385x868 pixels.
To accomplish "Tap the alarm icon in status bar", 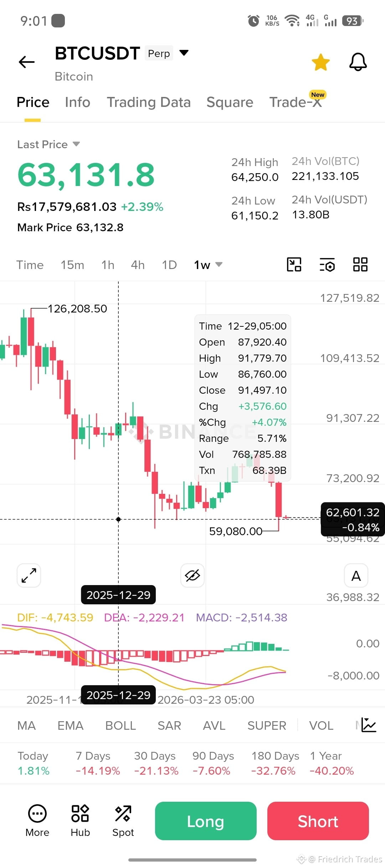I will 253,21.
